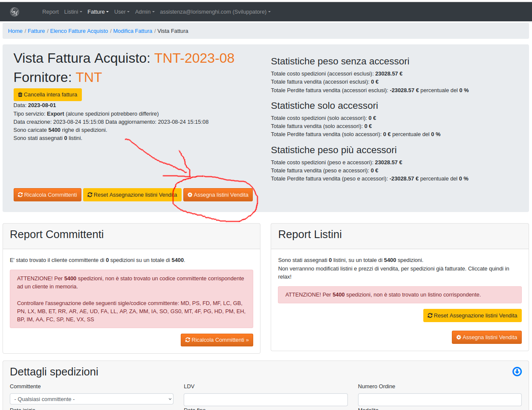The image size is (532, 410).
Task: Open Elenco Fatture Acquisto breadcrumb
Action: [79, 31]
